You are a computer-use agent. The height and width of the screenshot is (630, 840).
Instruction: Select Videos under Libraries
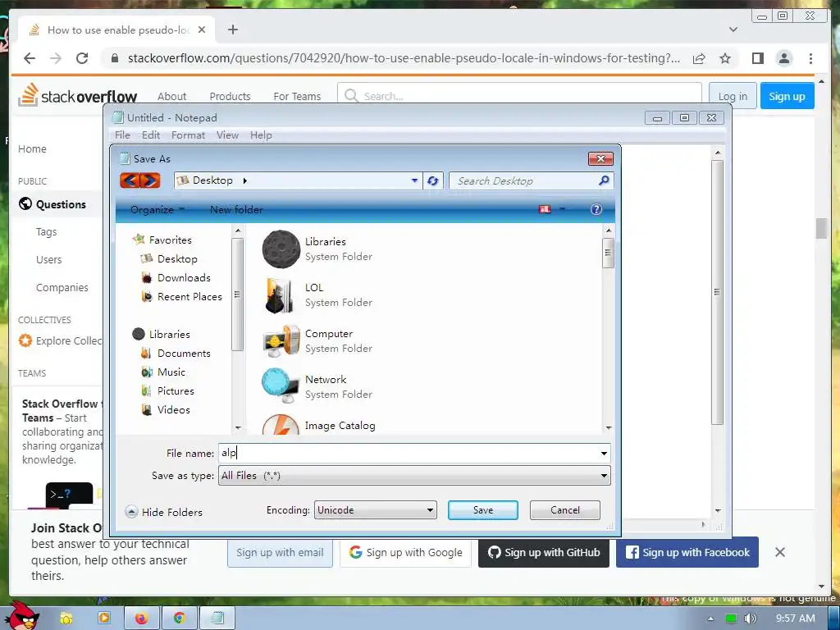tap(166, 409)
